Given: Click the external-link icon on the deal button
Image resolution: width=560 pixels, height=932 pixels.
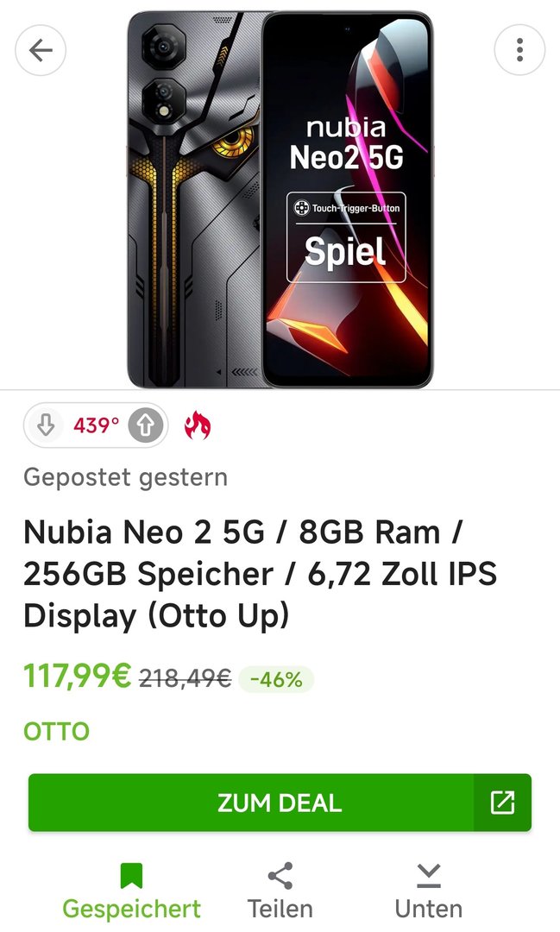Looking at the screenshot, I should tap(502, 803).
